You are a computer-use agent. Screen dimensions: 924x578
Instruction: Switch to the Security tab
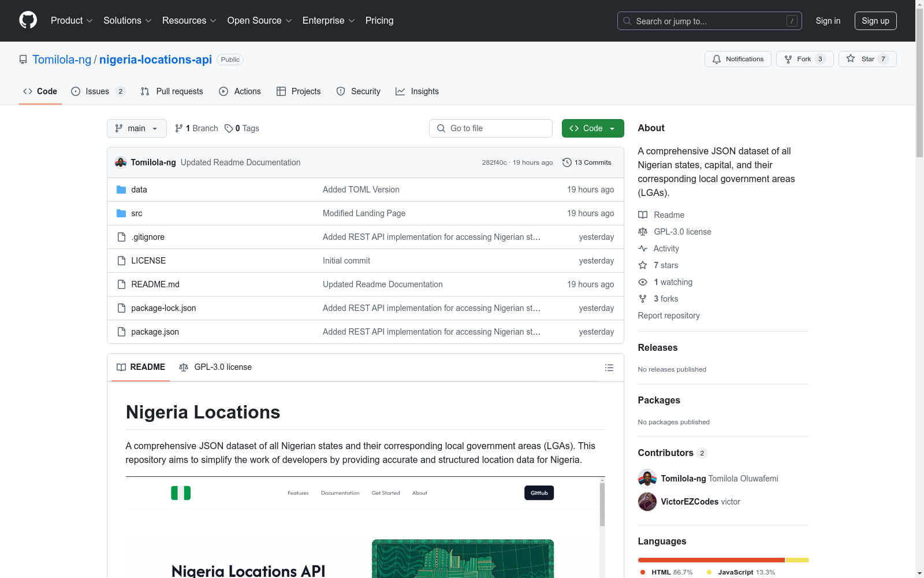[x=359, y=91]
